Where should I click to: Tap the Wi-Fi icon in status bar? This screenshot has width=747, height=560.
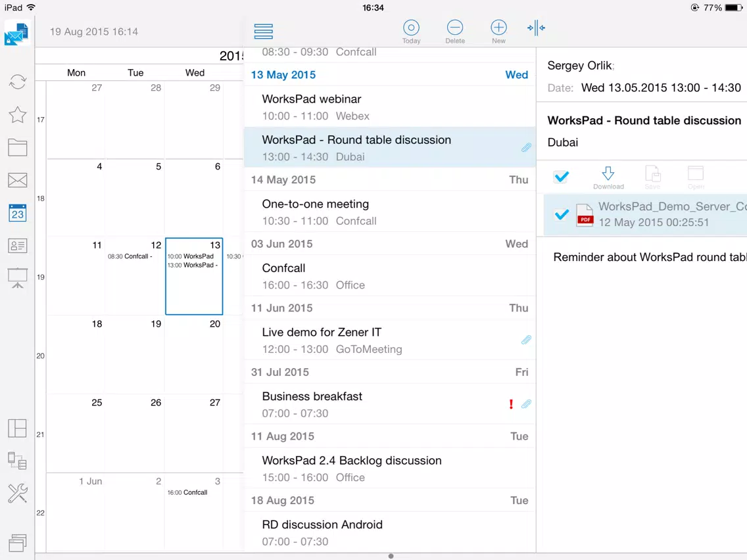(31, 7)
